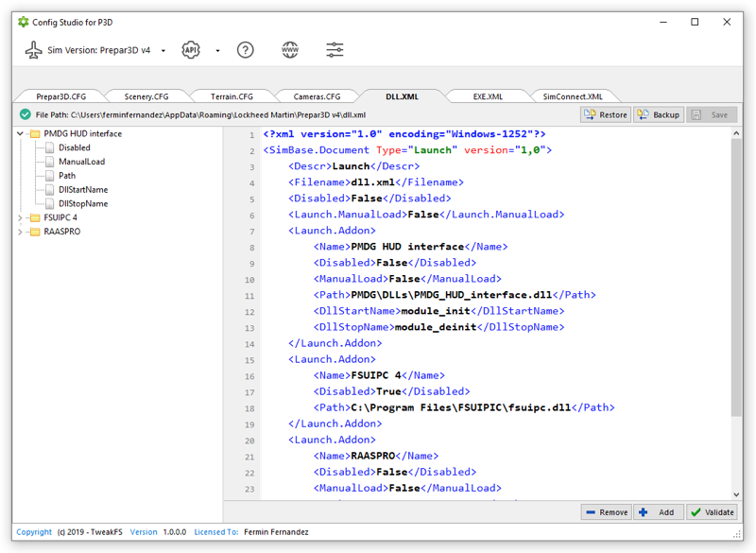This screenshot has width=756, height=553.
Task: Switch to the Terrain.CFG tab
Action: [x=232, y=96]
